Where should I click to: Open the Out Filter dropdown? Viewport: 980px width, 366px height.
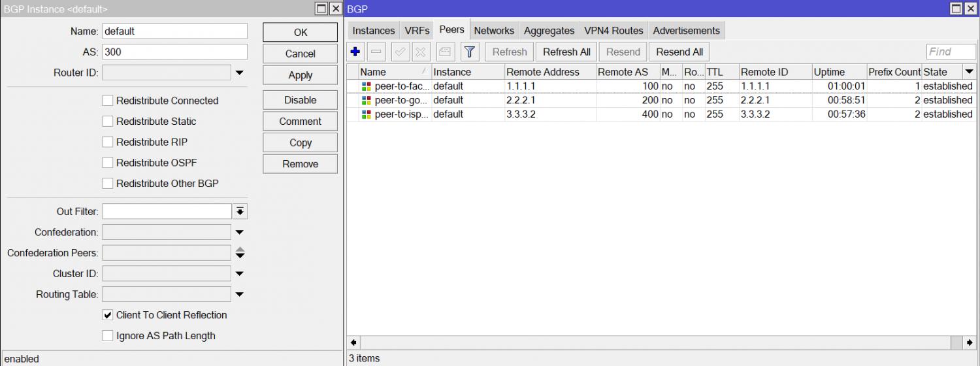tap(240, 212)
